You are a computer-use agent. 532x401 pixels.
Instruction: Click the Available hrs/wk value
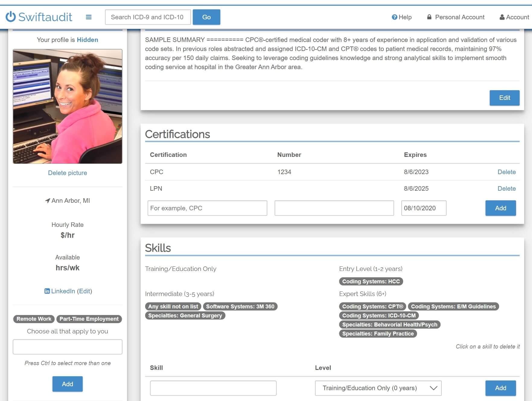68,268
